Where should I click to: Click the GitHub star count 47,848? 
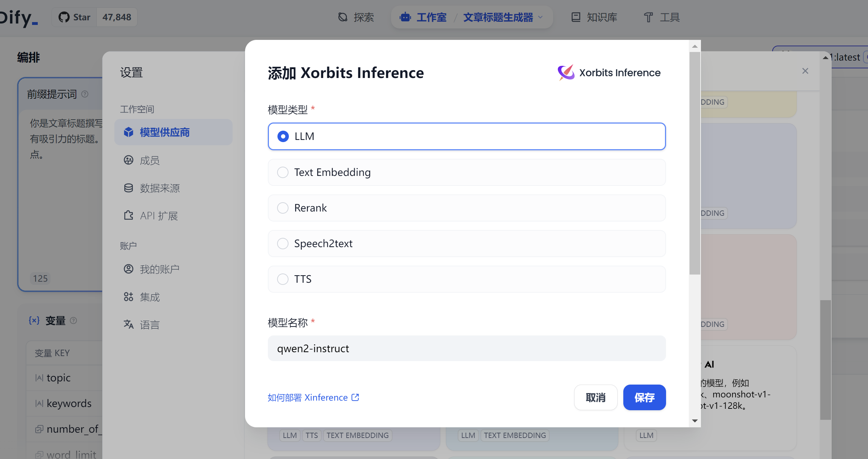pos(117,17)
